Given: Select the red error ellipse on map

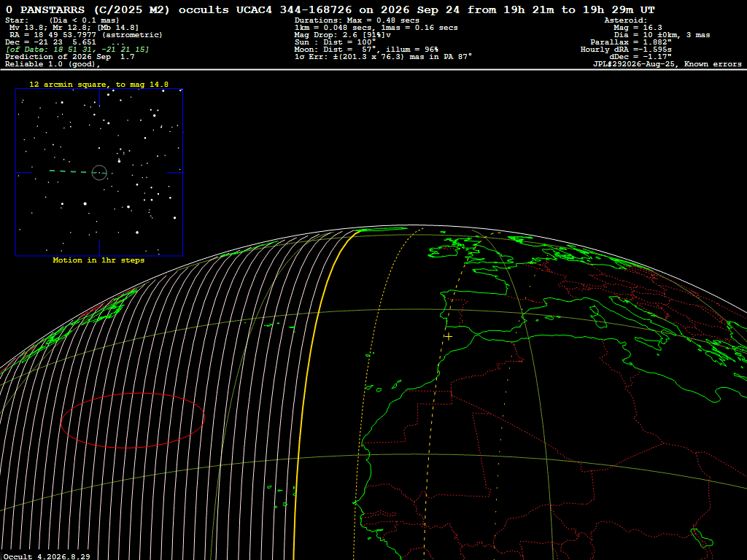Looking at the screenshot, I should (x=133, y=421).
